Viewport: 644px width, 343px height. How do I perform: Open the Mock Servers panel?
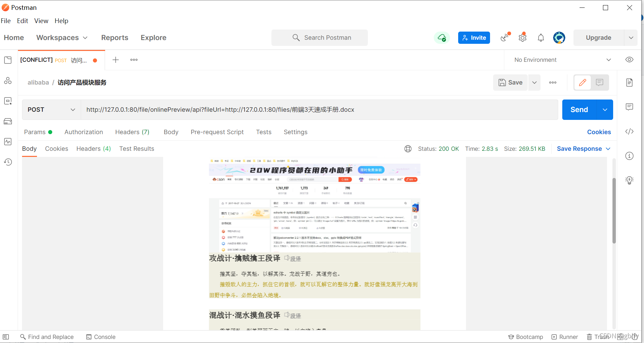(x=8, y=121)
